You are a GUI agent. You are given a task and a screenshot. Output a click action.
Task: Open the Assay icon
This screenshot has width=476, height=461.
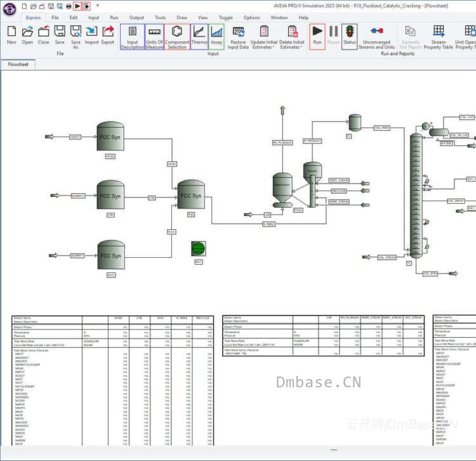(216, 37)
